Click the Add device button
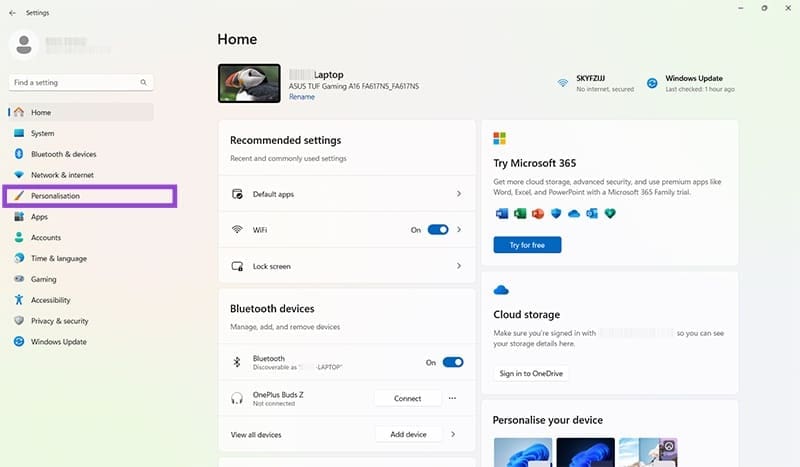The width and height of the screenshot is (800, 467). (x=408, y=434)
